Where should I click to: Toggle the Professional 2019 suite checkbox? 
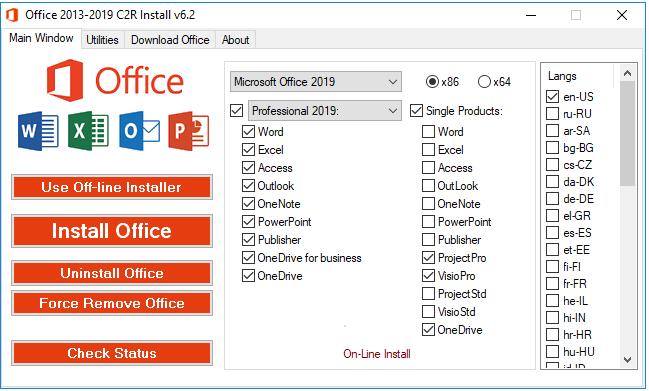click(x=237, y=110)
